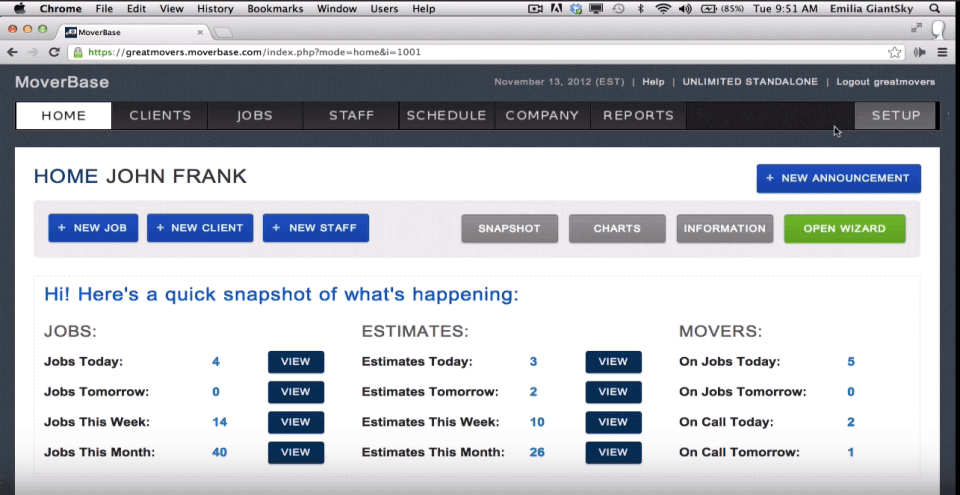This screenshot has width=960, height=495.
Task: Add staff with New Staff button
Action: (x=316, y=228)
